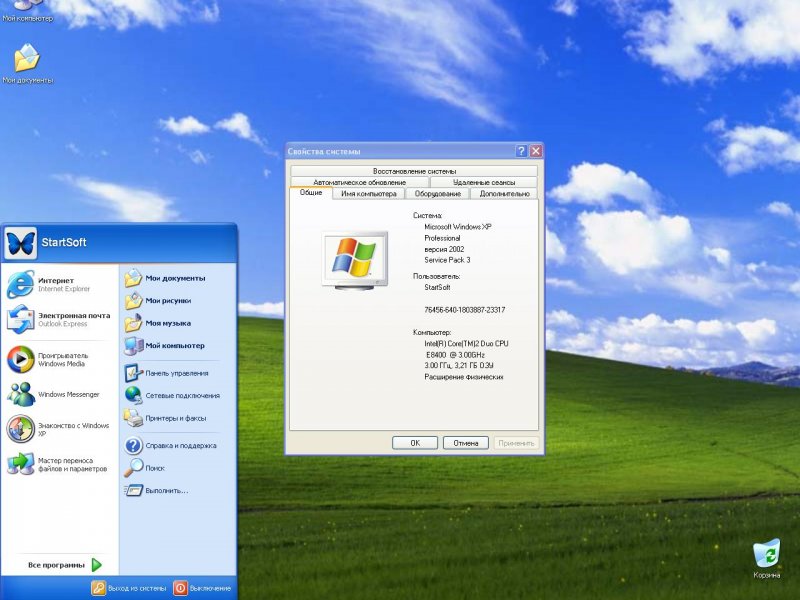Screen dimensions: 800x600
Task: Click the Сетевые подключения label
Action: click(183, 395)
